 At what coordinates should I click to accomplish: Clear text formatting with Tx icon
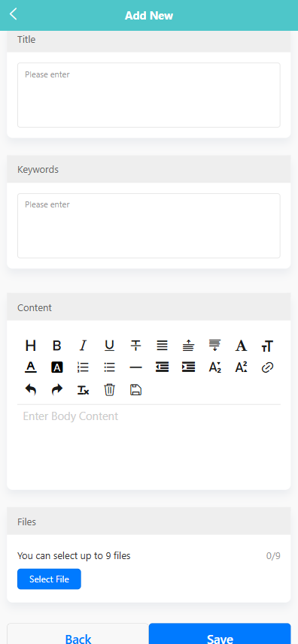tap(83, 389)
